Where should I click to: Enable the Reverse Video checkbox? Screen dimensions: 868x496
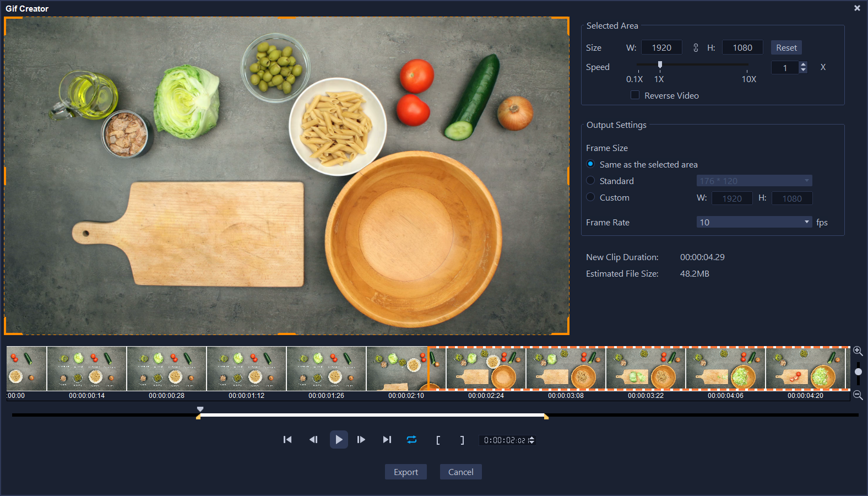635,95
